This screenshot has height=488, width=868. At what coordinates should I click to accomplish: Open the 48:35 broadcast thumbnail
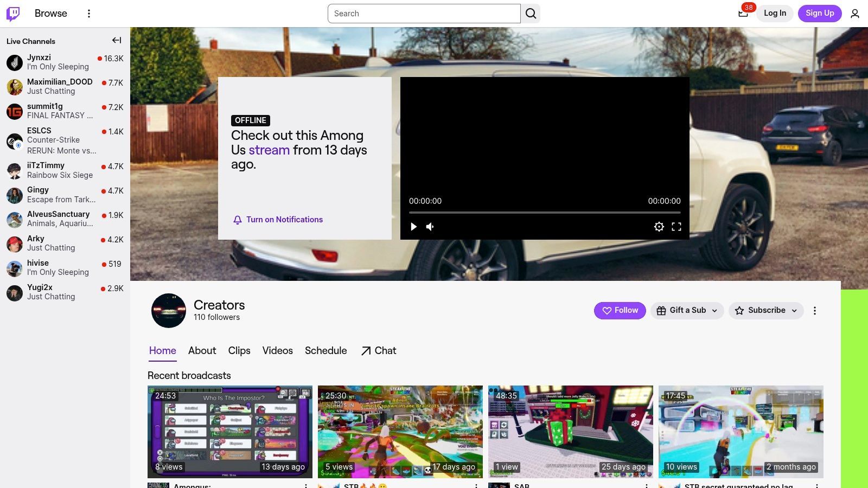point(571,432)
